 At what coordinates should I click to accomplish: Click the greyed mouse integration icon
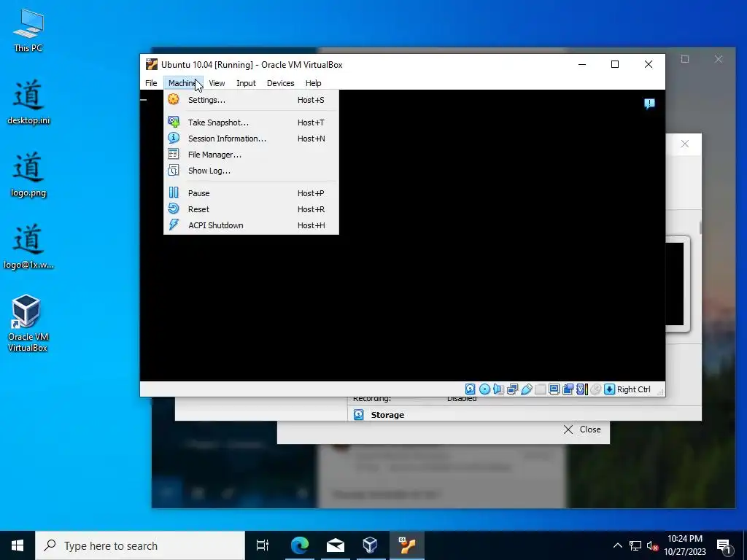[x=595, y=389]
